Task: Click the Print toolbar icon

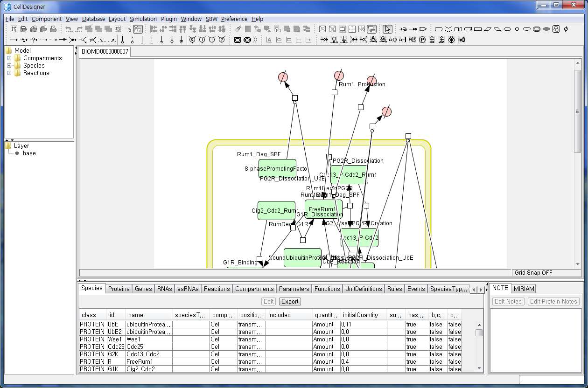Action: click(53, 29)
